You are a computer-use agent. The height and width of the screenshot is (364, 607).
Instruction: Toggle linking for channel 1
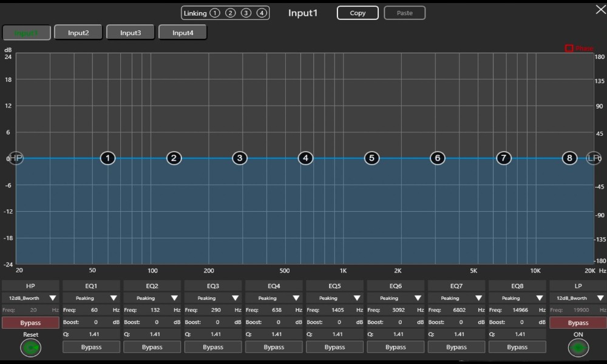215,13
